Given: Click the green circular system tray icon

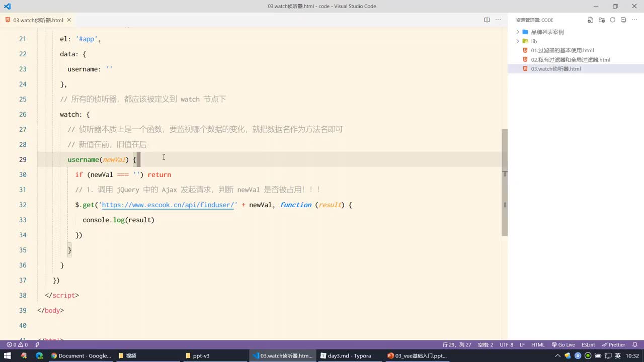Looking at the screenshot, I should [x=588, y=355].
